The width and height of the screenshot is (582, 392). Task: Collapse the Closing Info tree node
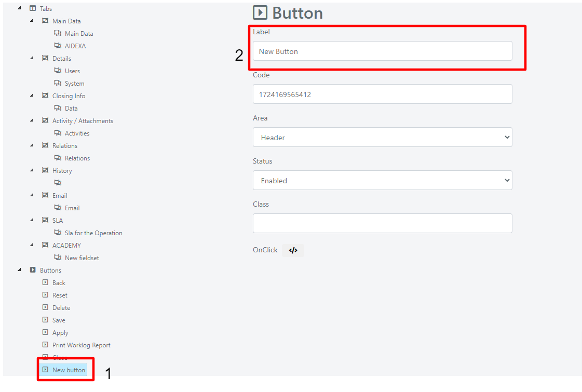coord(32,96)
